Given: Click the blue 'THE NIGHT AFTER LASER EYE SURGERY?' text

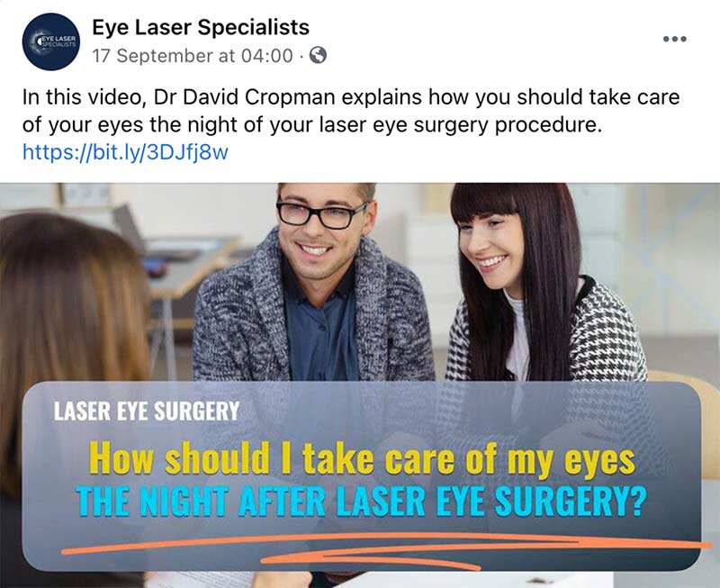Looking at the screenshot, I should (x=362, y=501).
